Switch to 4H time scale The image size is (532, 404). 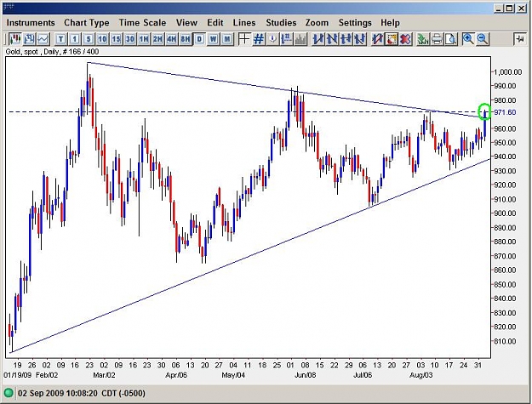[x=171, y=39]
